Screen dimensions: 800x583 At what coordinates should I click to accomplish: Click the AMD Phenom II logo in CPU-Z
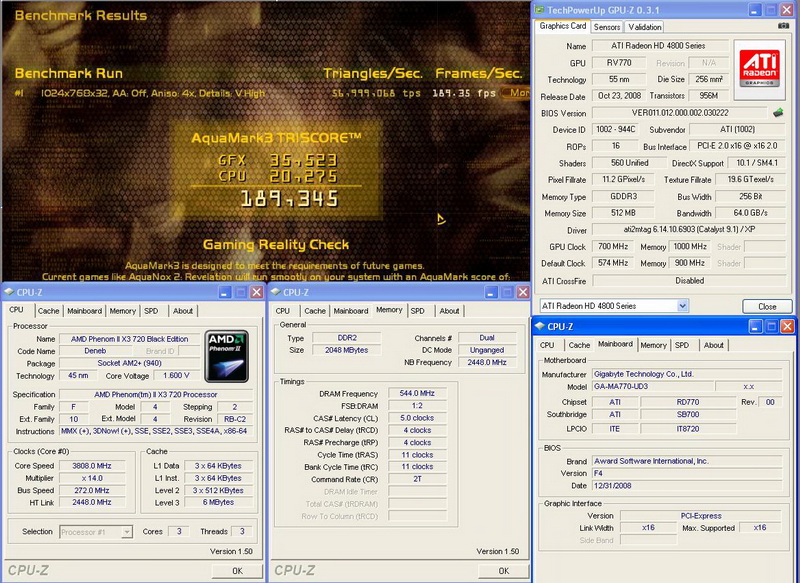coord(227,356)
